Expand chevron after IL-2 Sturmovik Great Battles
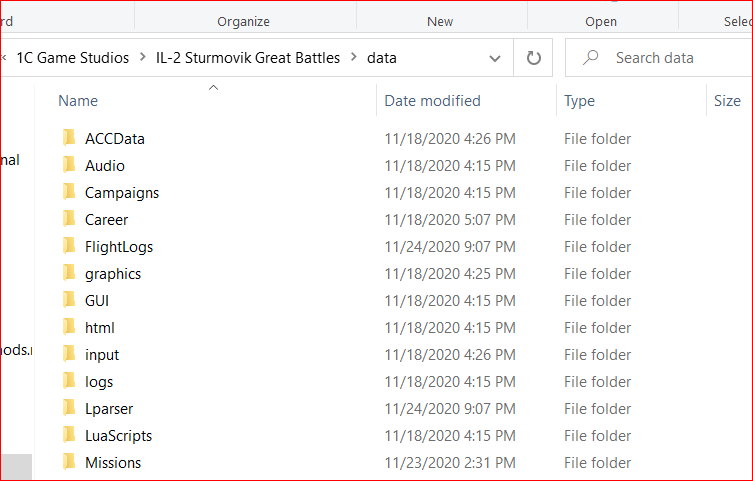 [x=354, y=57]
